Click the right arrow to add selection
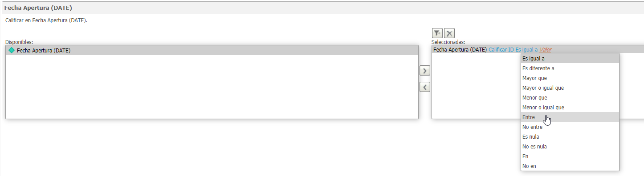Viewport: 644px width, 176px height. [x=425, y=71]
